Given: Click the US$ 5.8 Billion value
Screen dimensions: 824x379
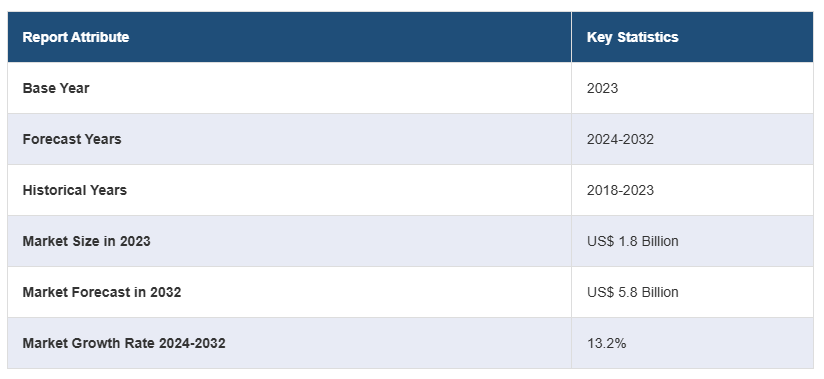Looking at the screenshot, I should click(633, 292).
